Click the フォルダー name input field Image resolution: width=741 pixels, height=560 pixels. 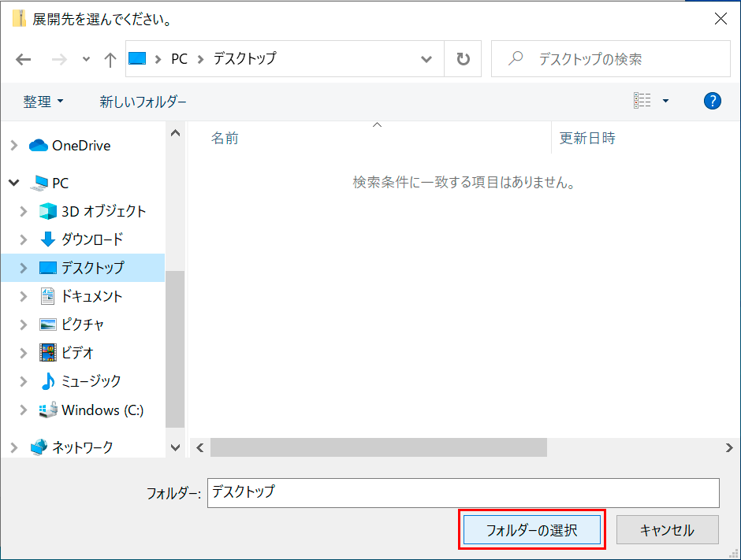[464, 492]
